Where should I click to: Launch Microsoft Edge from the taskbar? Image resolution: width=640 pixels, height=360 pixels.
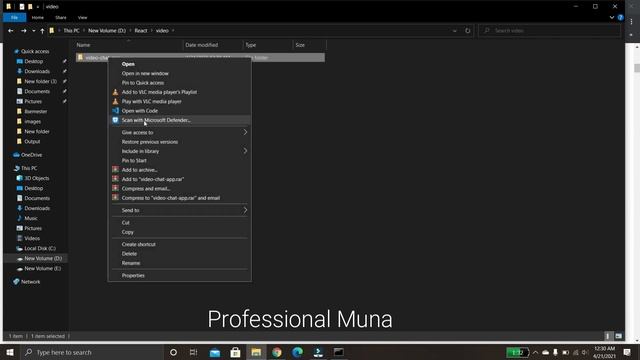[298, 352]
